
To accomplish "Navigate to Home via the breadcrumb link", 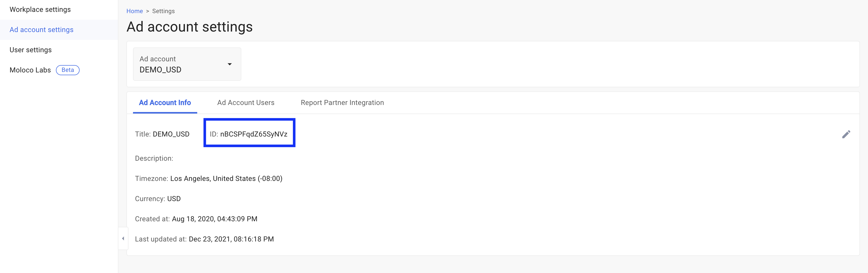I will click(x=135, y=11).
